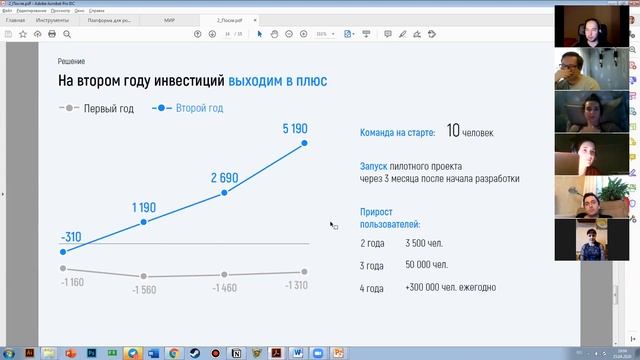Print the document with the printer icon
Screen dimensions: 640x360
pyautogui.click(x=52, y=34)
